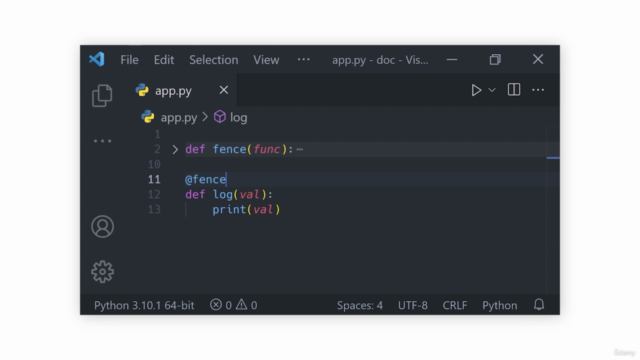Minimize the VS Code window
640x360 pixels.
[x=452, y=60]
